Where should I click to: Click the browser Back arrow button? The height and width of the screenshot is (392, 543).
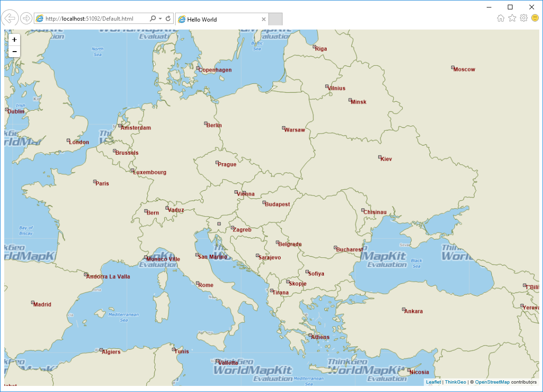(10, 18)
